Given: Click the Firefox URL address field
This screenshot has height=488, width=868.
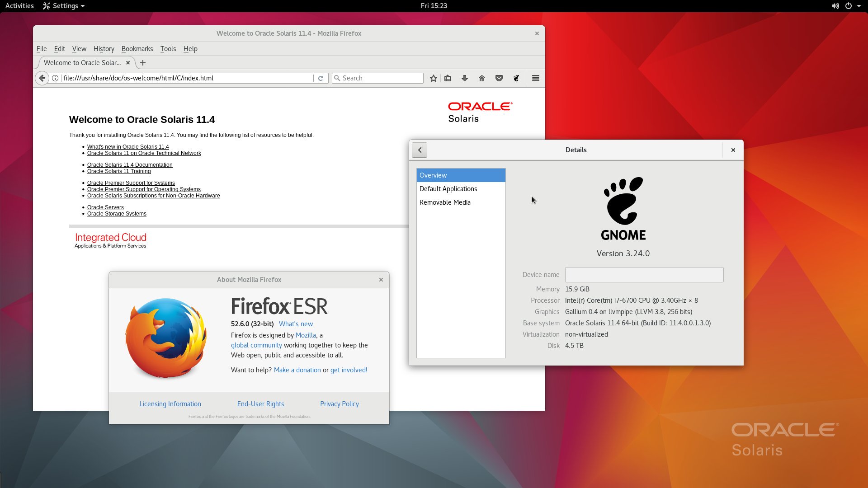Looking at the screenshot, I should 187,78.
